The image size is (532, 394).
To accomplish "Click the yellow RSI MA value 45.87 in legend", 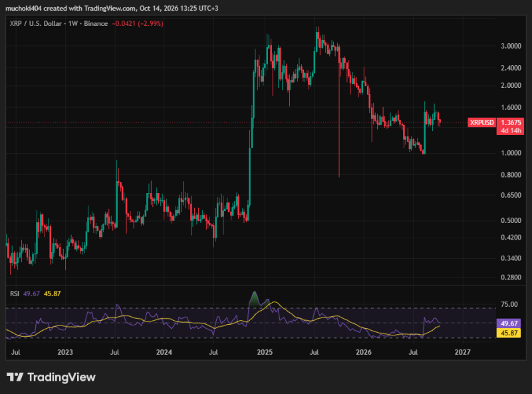I will click(x=53, y=294).
